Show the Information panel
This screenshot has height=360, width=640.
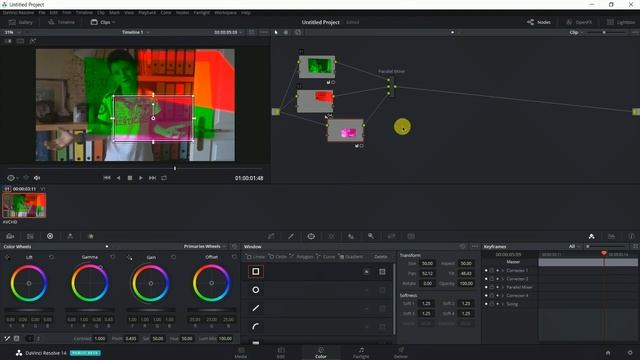(631, 236)
